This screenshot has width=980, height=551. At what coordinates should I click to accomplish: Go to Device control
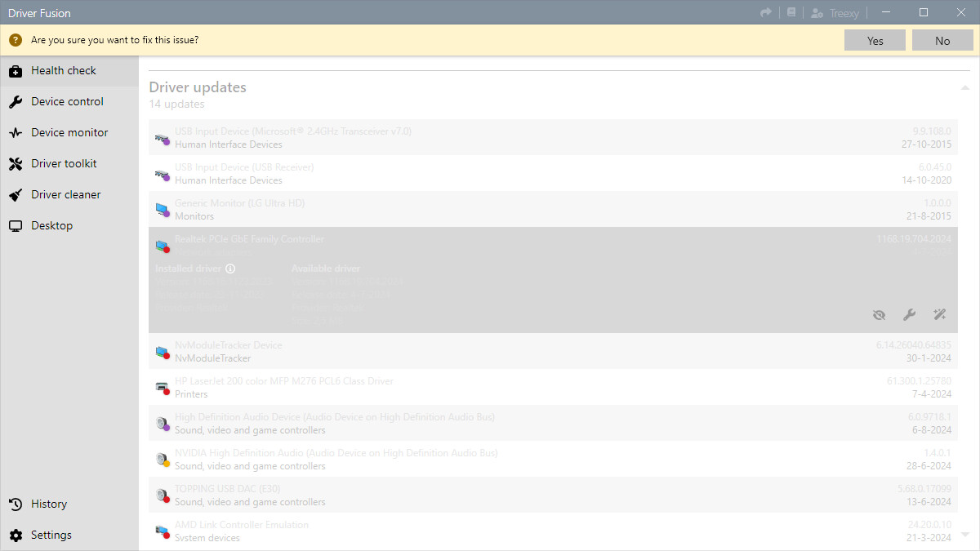point(69,102)
